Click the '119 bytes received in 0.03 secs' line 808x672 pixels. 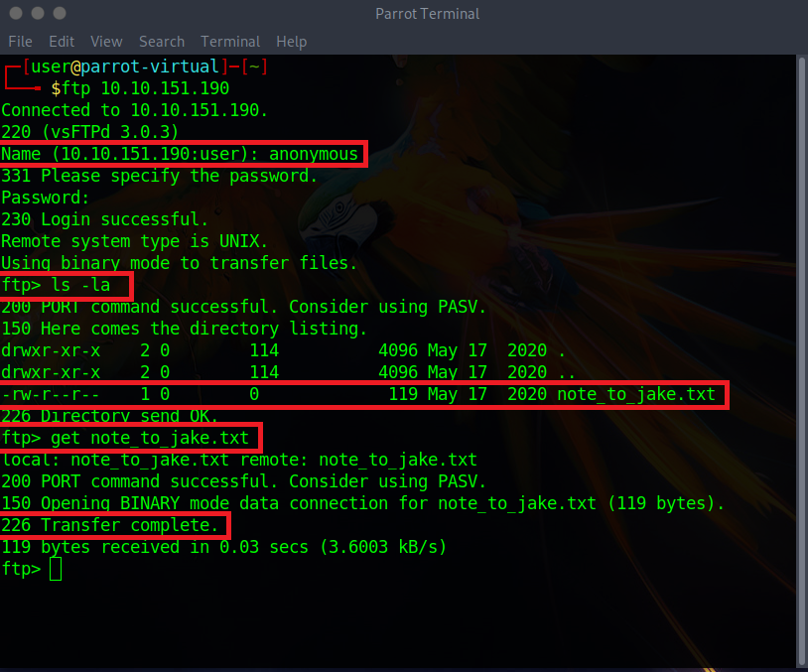(x=223, y=547)
